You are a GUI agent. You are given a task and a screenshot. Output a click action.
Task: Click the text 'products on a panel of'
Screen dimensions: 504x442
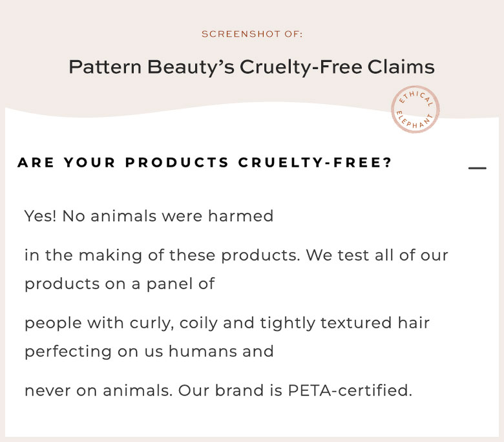click(x=120, y=284)
